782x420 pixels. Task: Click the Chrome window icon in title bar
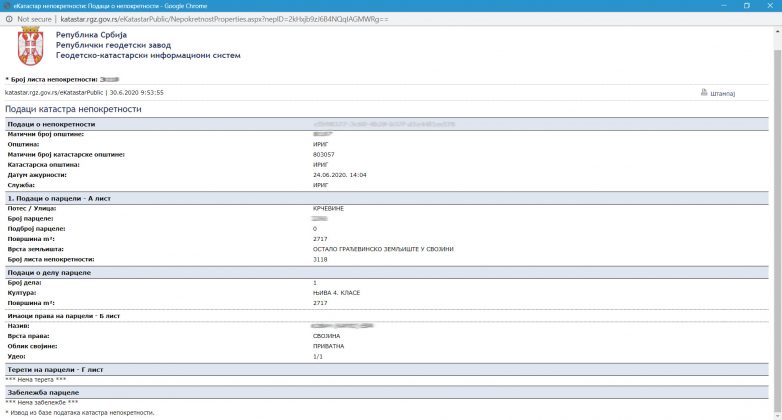[7, 5]
